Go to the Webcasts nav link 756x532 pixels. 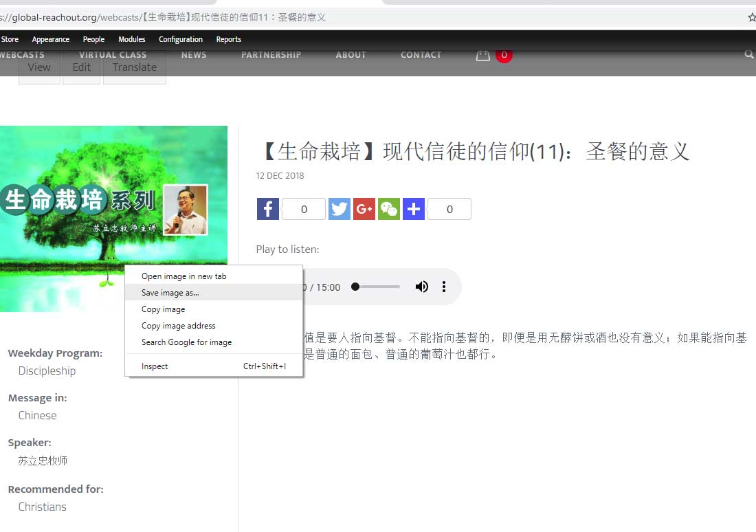coord(22,55)
